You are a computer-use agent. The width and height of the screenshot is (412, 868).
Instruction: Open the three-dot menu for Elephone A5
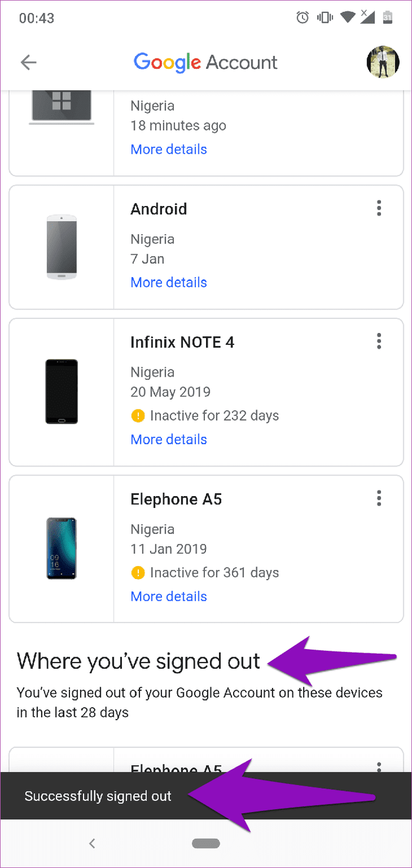tap(379, 498)
